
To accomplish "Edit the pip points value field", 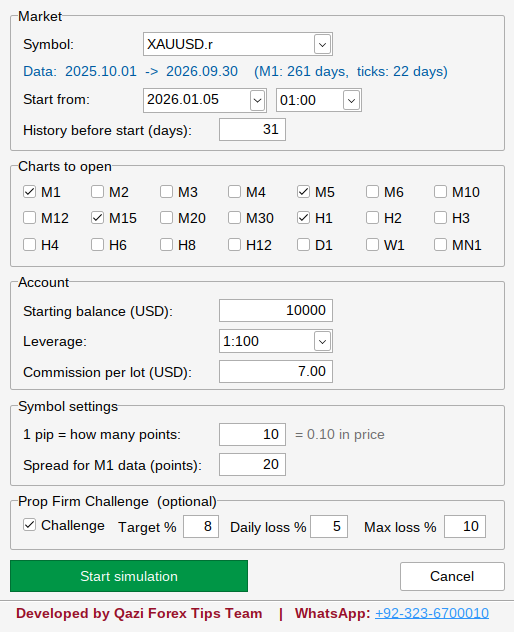I will 252,434.
